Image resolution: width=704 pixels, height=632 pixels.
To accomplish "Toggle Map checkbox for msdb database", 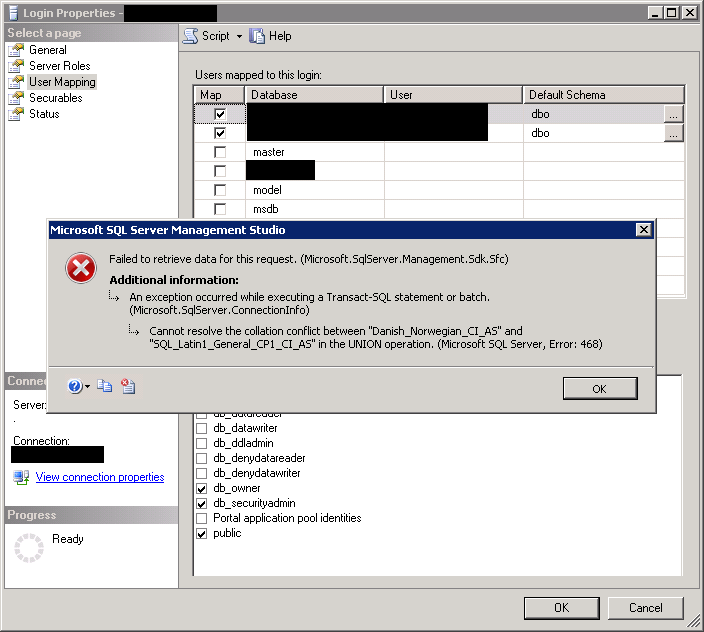I will [220, 209].
